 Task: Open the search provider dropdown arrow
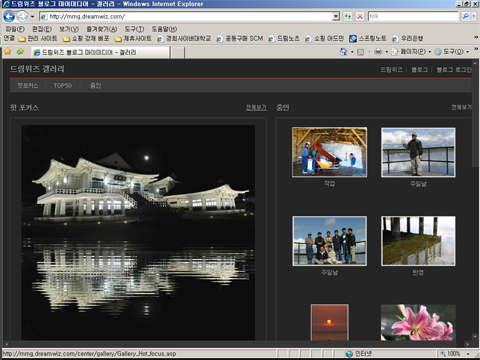click(474, 16)
